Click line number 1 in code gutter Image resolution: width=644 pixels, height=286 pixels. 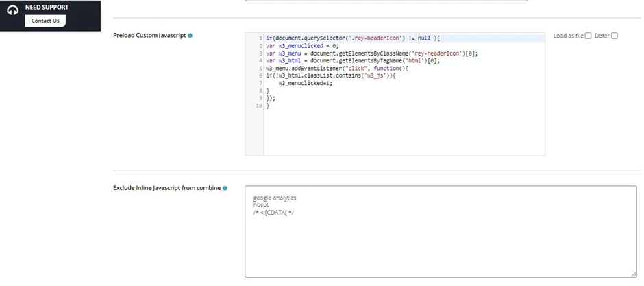[x=260, y=38]
